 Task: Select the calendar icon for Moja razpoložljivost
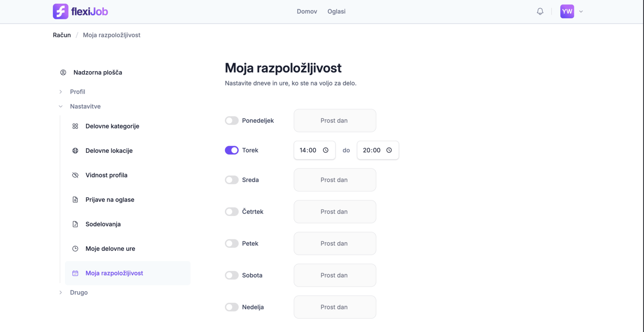click(75, 273)
